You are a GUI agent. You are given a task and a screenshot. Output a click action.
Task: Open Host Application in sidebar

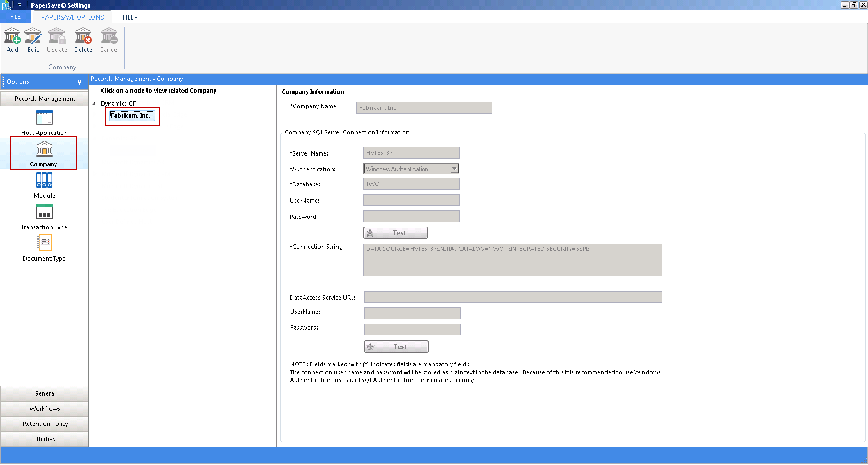44,122
